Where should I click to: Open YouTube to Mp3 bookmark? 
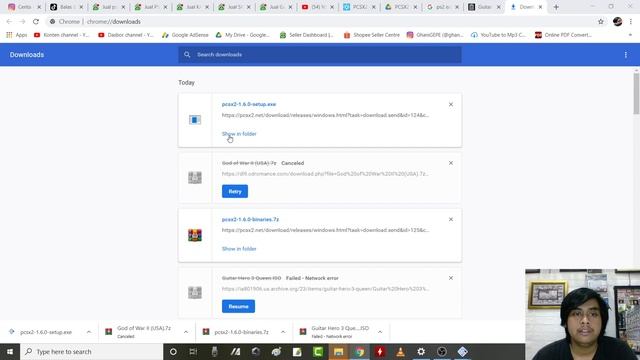coord(498,35)
